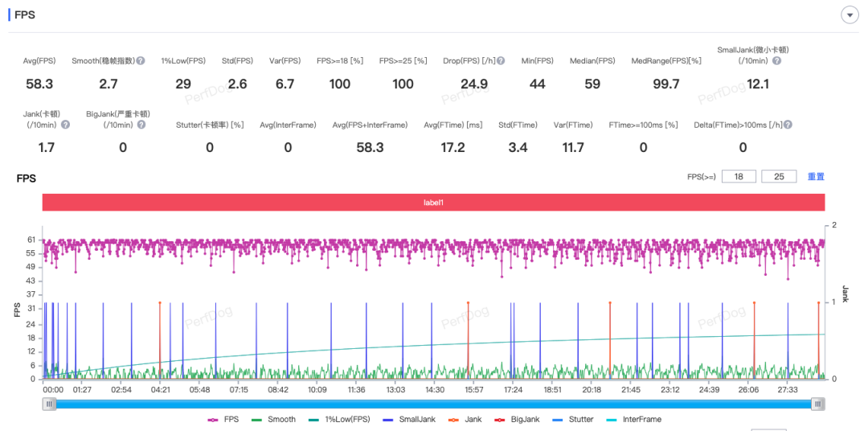Click FPS threshold input showing 25
The height and width of the screenshot is (431, 868).
[779, 177]
